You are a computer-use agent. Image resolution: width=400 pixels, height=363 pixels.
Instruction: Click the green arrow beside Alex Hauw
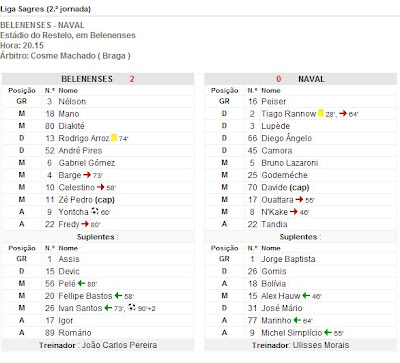point(306,295)
